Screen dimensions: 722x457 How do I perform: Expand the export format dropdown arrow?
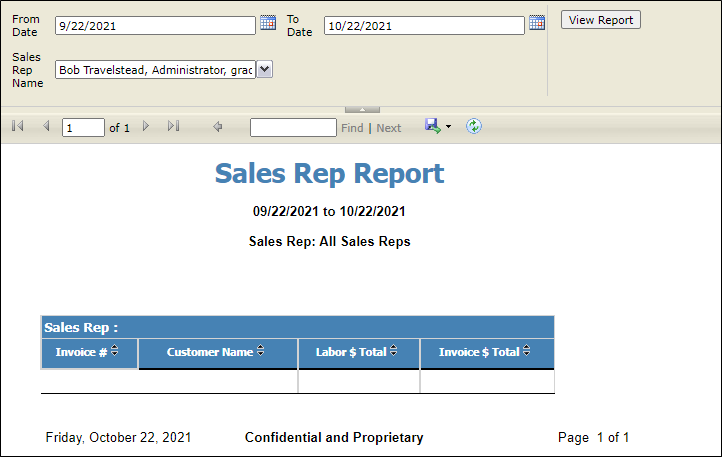pyautogui.click(x=449, y=127)
